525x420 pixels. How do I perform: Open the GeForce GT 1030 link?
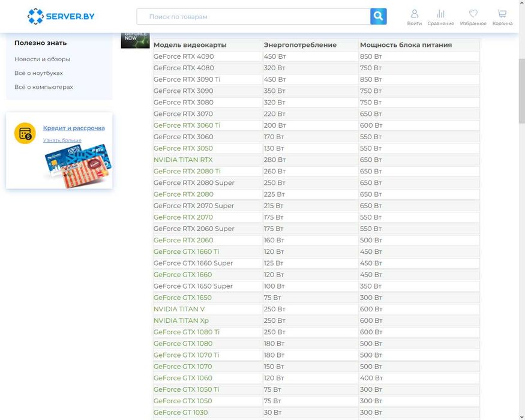[x=181, y=412]
